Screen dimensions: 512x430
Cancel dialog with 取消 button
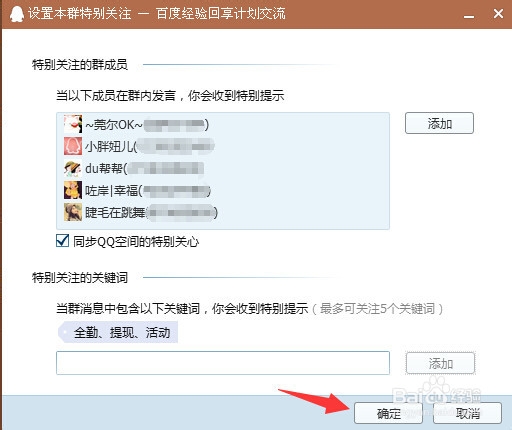(x=467, y=413)
